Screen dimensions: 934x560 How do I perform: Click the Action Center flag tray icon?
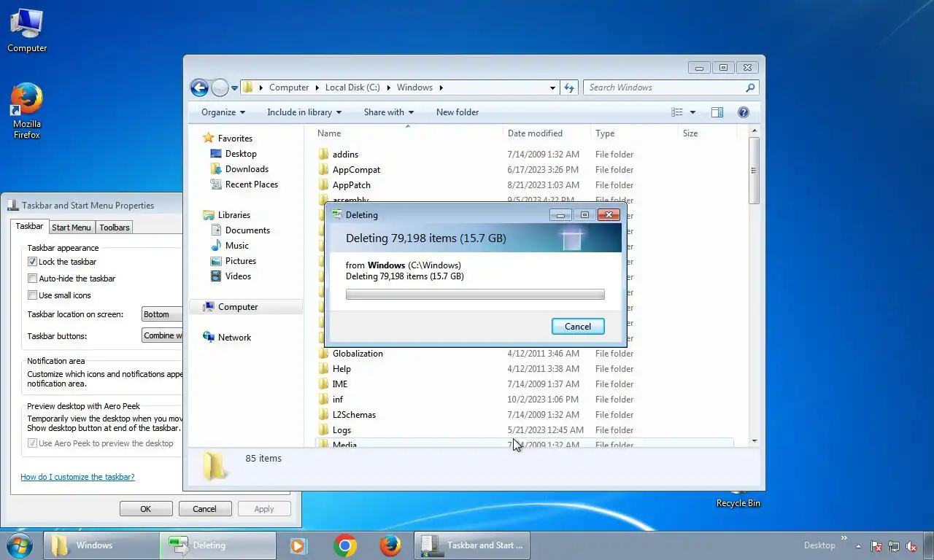(876, 546)
